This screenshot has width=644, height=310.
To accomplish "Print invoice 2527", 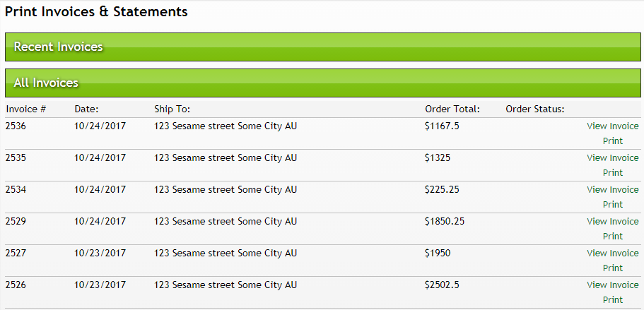I will pyautogui.click(x=612, y=268).
